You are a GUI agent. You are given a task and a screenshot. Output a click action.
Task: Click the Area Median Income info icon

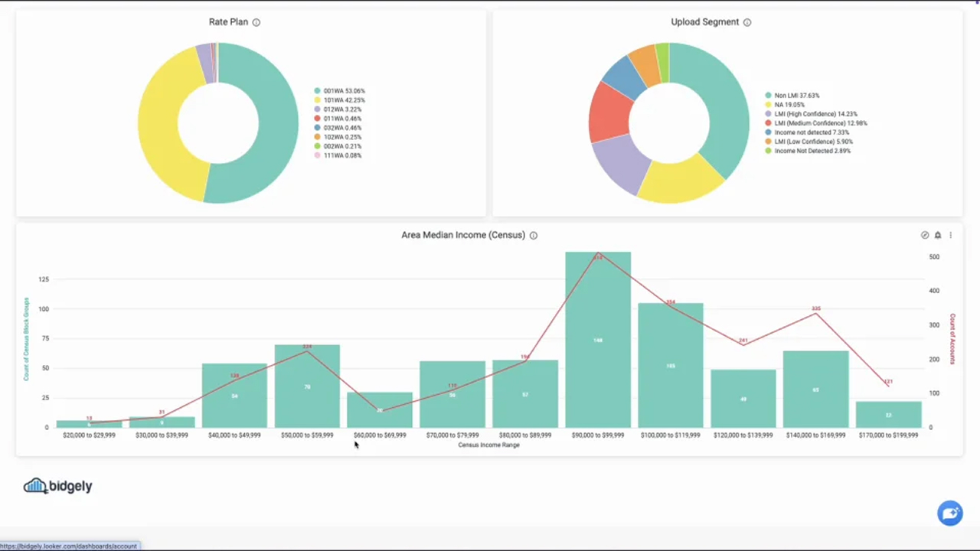533,235
